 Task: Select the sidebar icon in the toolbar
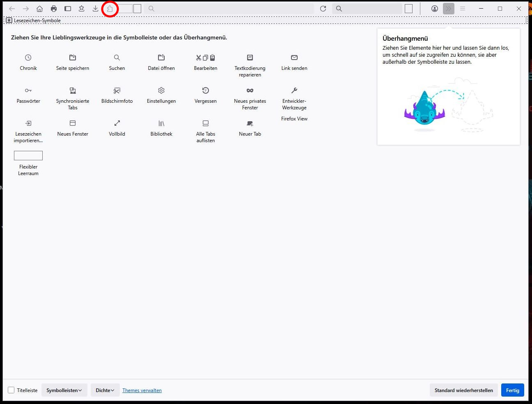pyautogui.click(x=68, y=9)
